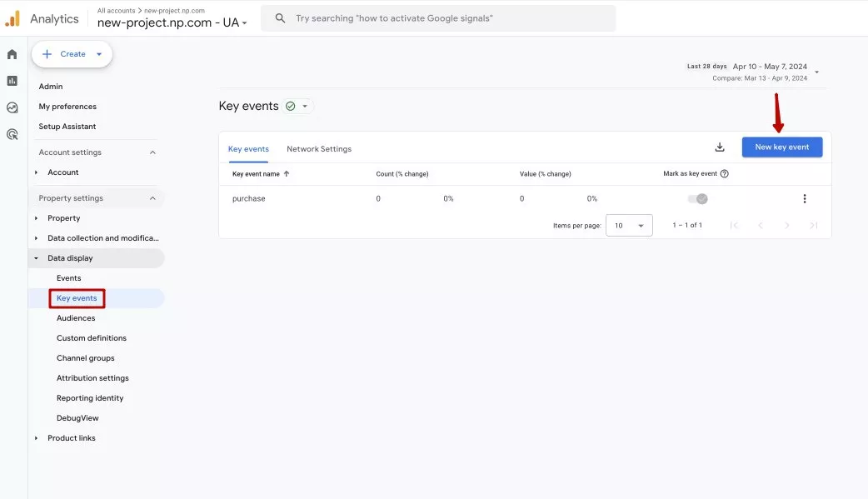Open Custom definitions in the sidebar
Viewport: 868px width, 499px height.
click(92, 338)
